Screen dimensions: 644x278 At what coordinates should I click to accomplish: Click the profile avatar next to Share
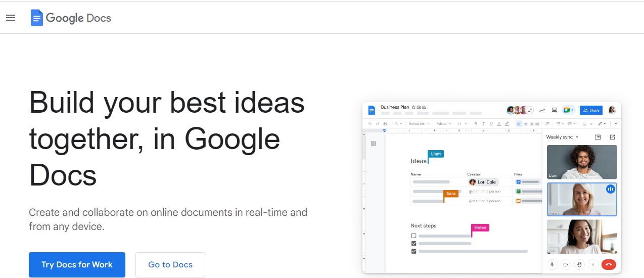pyautogui.click(x=612, y=110)
